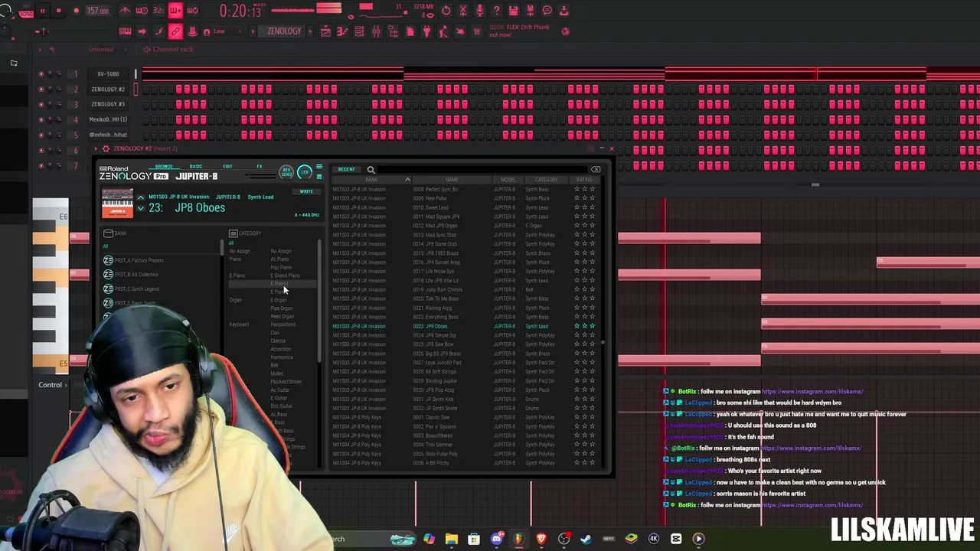Click the JUPITER-8 model thumbnail

point(117,204)
